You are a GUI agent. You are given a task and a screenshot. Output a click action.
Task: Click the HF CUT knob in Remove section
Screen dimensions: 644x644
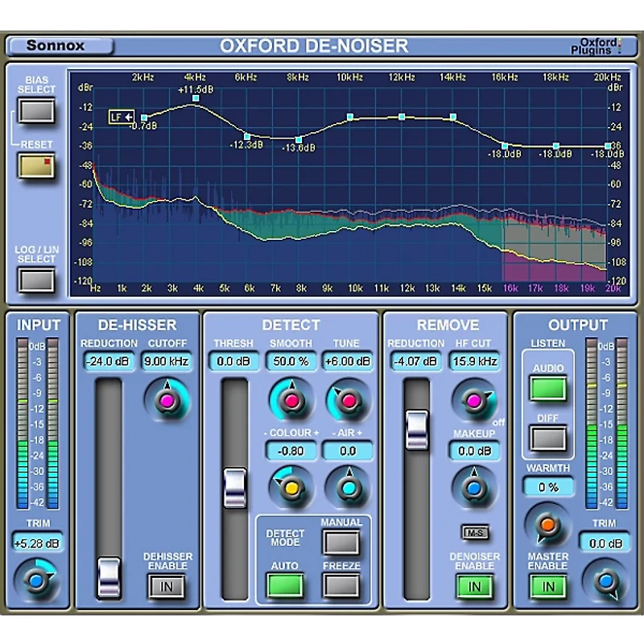475,401
